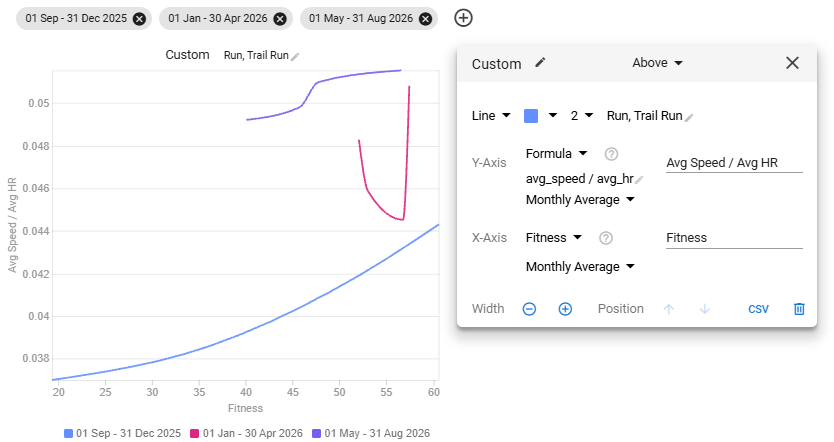Viewport: 834px width, 442px height.
Task: Delete the chart with trash icon
Action: 799,309
